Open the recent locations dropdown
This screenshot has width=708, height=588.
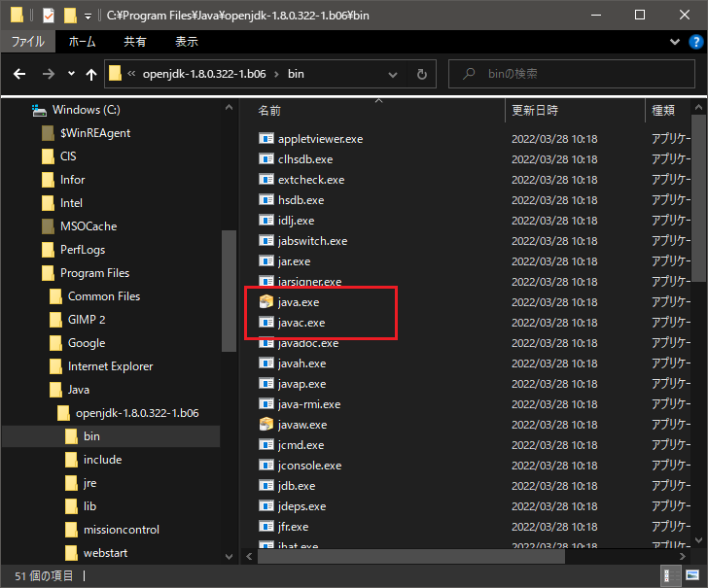tap(71, 74)
